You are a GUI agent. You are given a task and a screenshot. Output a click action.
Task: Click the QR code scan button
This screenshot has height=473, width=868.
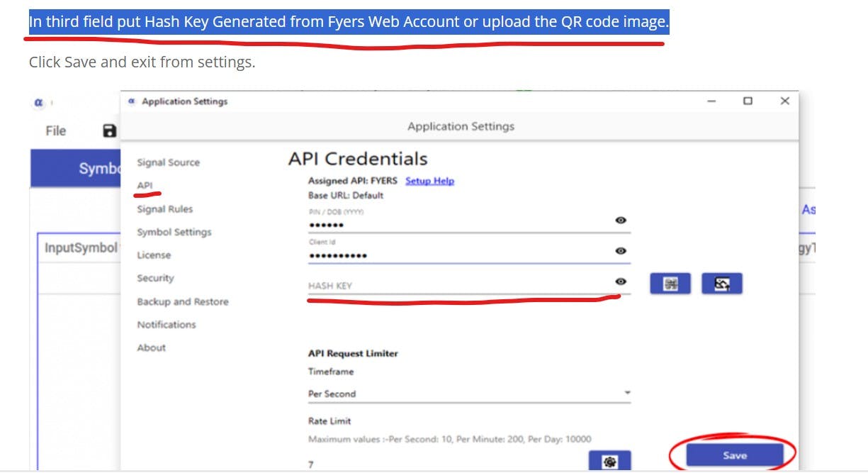(x=670, y=284)
